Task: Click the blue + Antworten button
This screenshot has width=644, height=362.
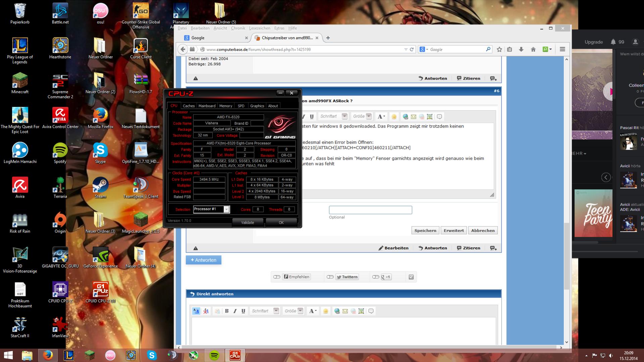Action: [x=204, y=260]
